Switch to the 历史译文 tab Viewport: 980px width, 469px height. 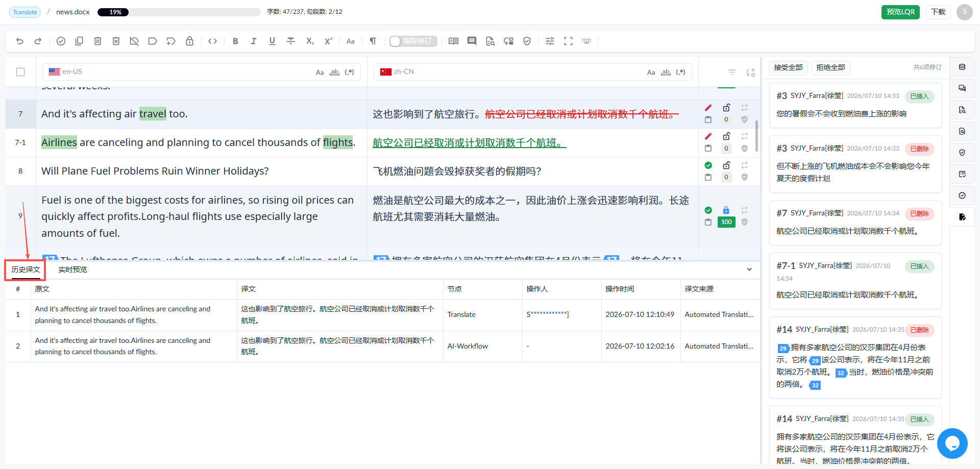26,269
